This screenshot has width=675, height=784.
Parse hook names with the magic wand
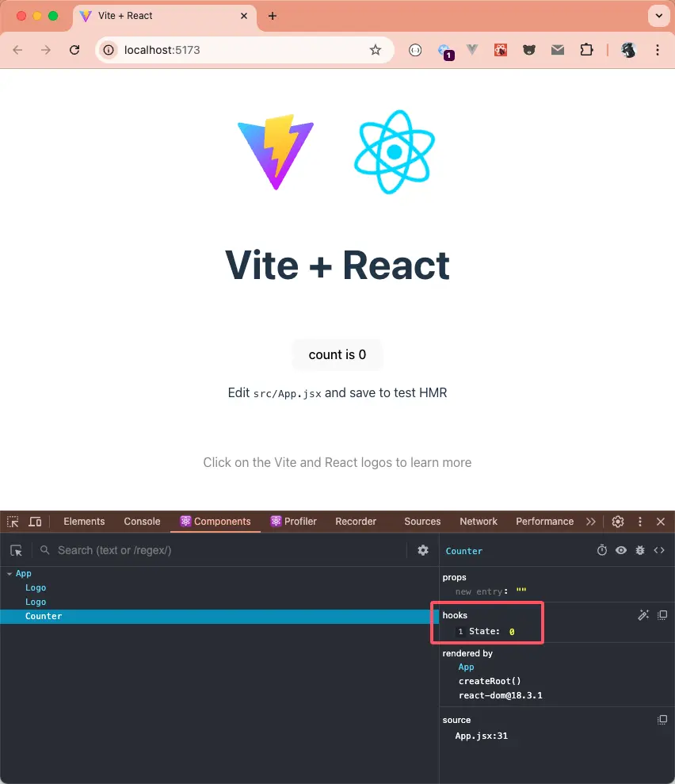[643, 615]
